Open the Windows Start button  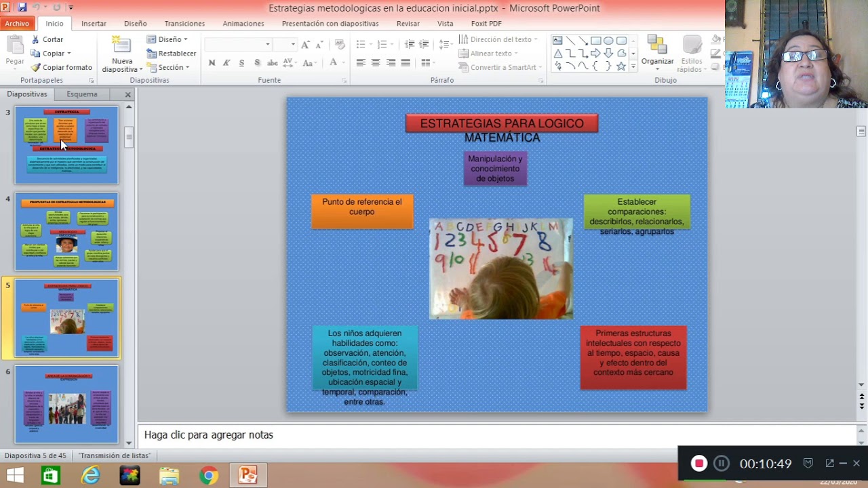coord(15,476)
